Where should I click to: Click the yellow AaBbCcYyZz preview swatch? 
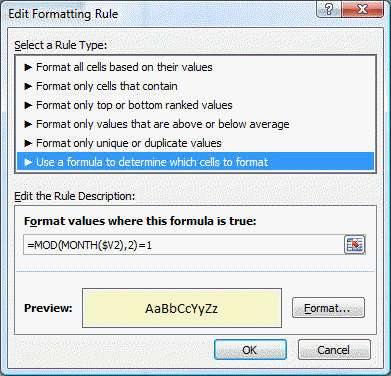click(182, 308)
